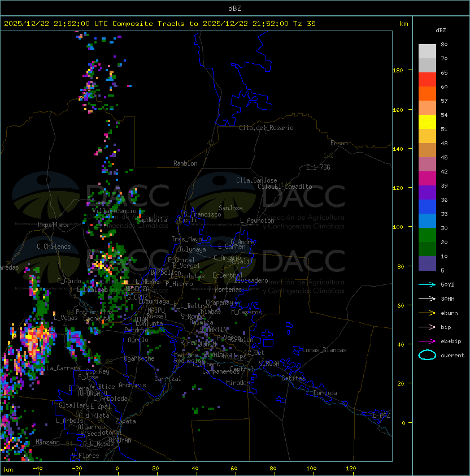Click the 'Mirador' map label

tap(238, 383)
